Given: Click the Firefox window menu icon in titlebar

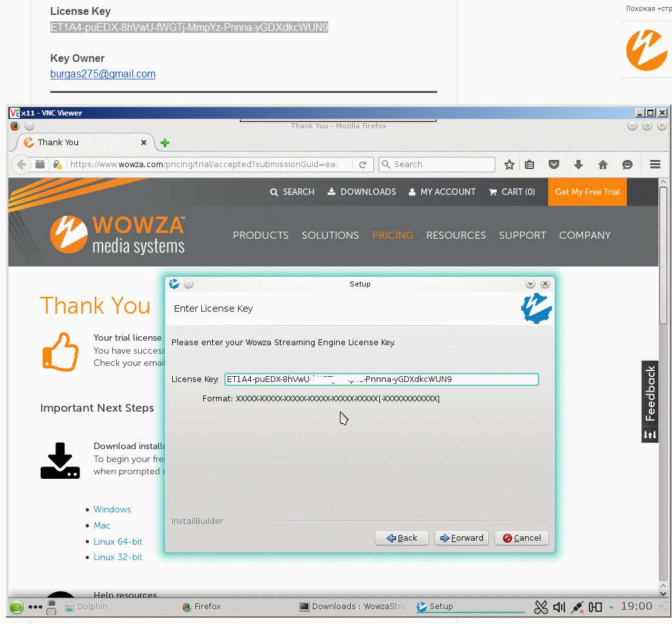Looking at the screenshot, I should coord(15,126).
